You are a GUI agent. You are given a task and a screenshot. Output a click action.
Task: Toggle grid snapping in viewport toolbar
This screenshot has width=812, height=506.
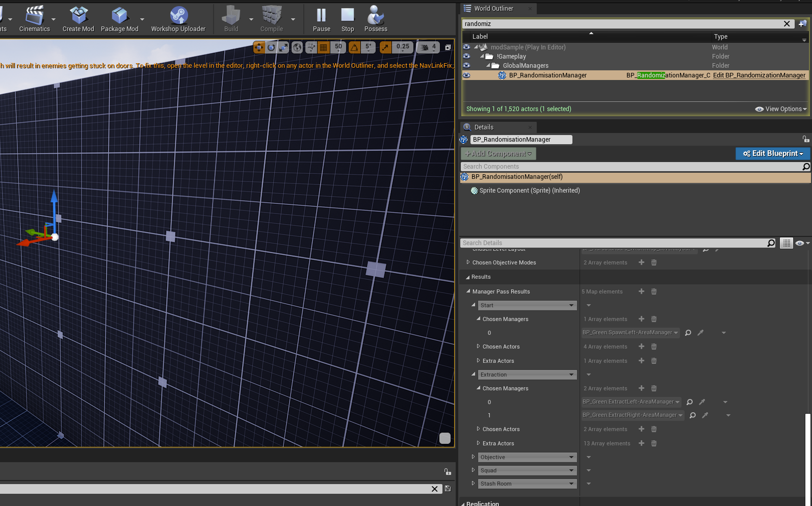(x=323, y=47)
